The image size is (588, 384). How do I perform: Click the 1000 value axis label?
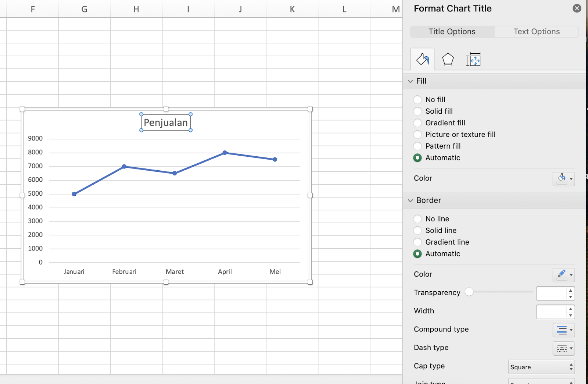[35, 248]
